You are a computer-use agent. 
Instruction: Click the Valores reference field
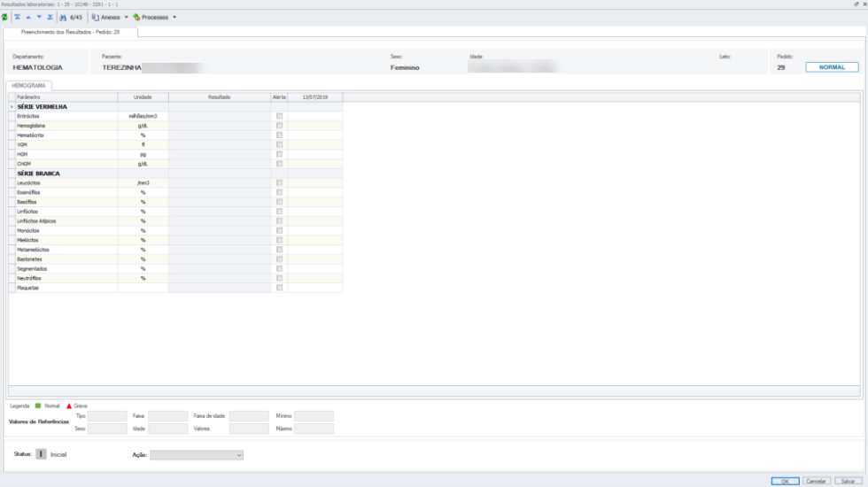pos(249,429)
